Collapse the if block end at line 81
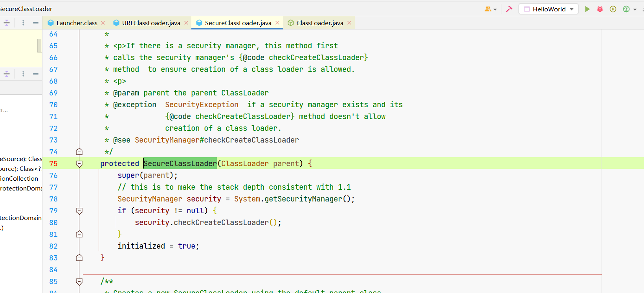The image size is (644, 293). [79, 234]
